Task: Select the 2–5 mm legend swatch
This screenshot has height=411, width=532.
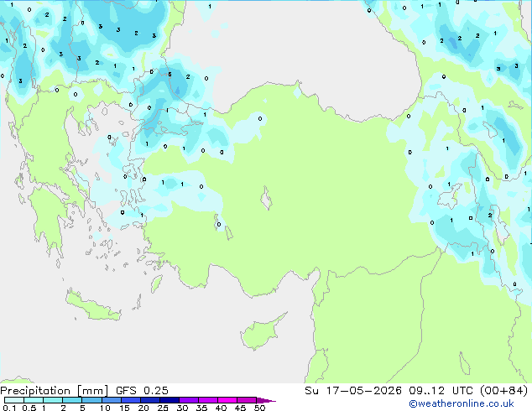Action: click(72, 400)
